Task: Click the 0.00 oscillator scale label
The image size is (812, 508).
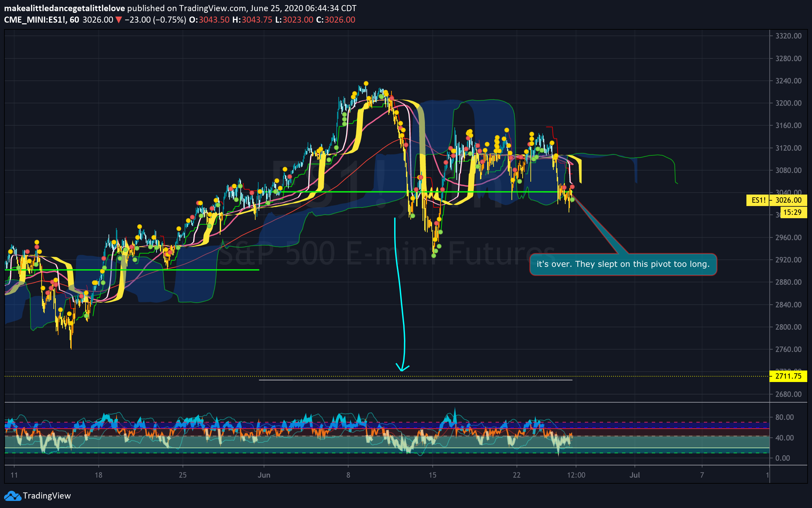Action: (x=783, y=458)
